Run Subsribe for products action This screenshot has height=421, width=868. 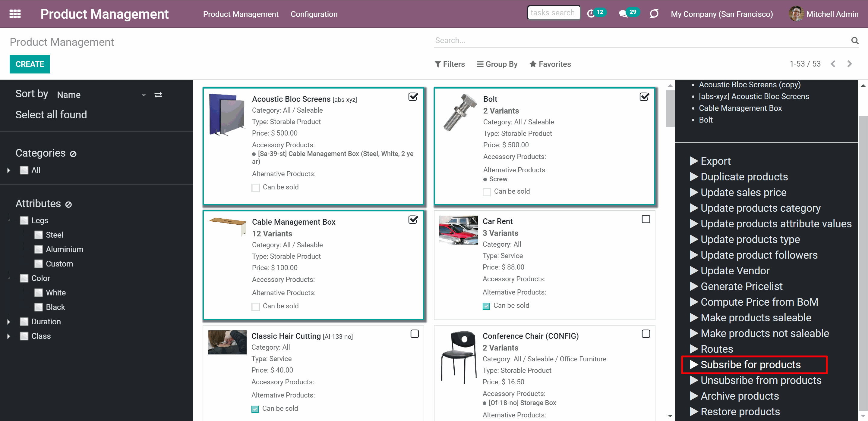tap(745, 364)
